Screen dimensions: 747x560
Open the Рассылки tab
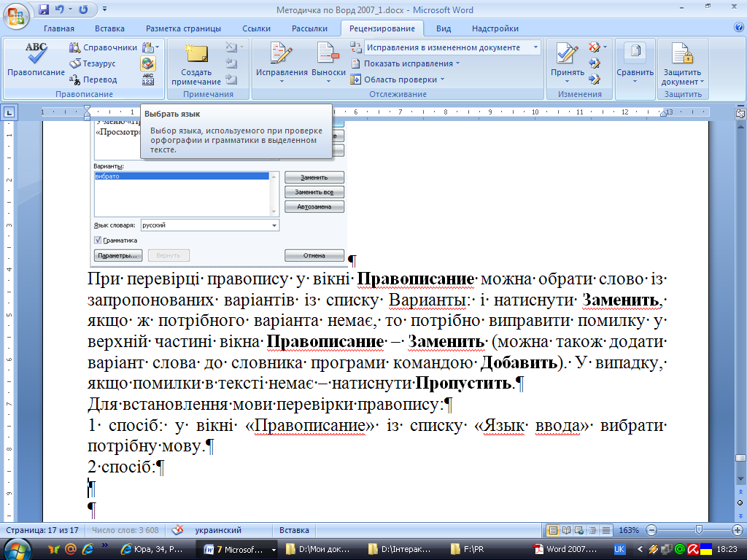(x=309, y=28)
